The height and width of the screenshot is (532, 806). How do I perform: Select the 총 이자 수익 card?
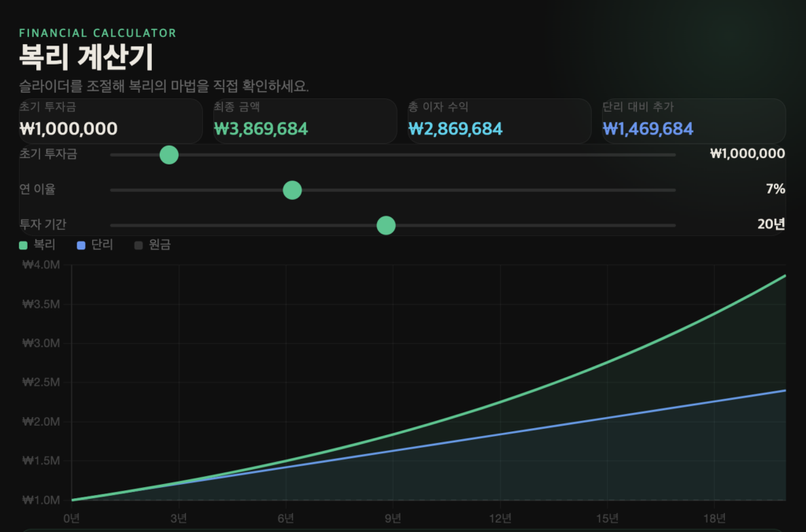point(499,121)
